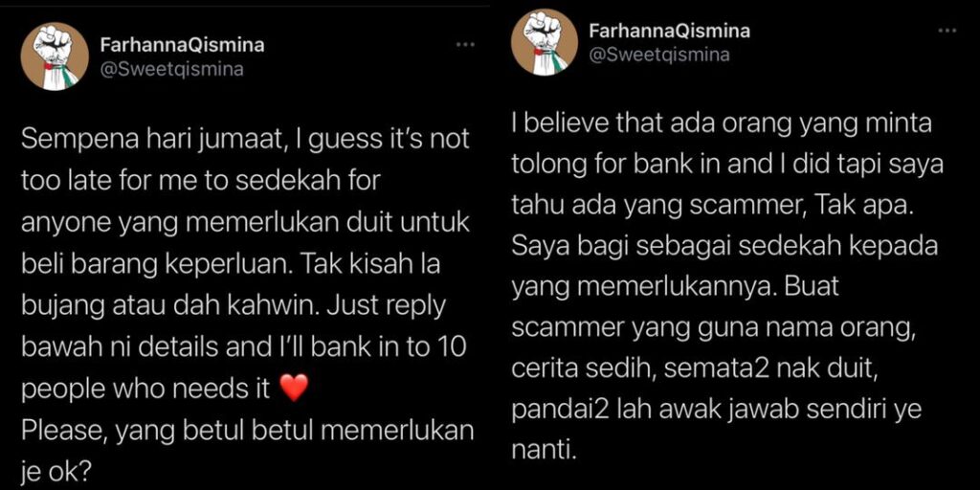Click the red heart emoji after 'who needs it'
Screen dimensions: 980x490
292,390
